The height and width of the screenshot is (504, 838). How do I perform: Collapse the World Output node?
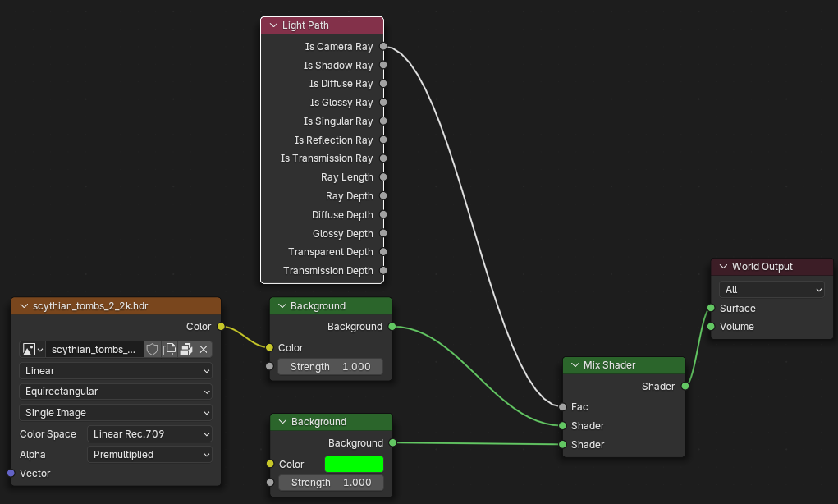click(723, 267)
